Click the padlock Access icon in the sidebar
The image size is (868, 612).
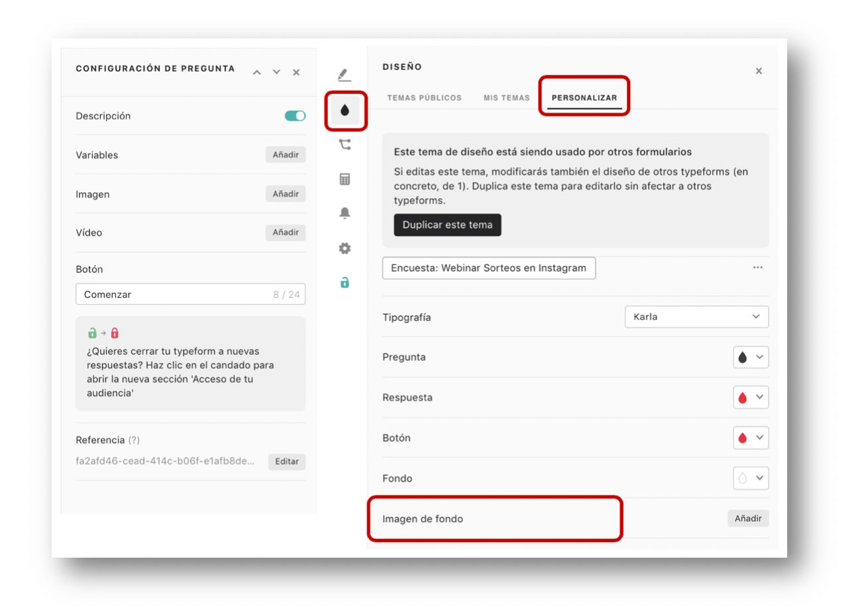coord(345,282)
